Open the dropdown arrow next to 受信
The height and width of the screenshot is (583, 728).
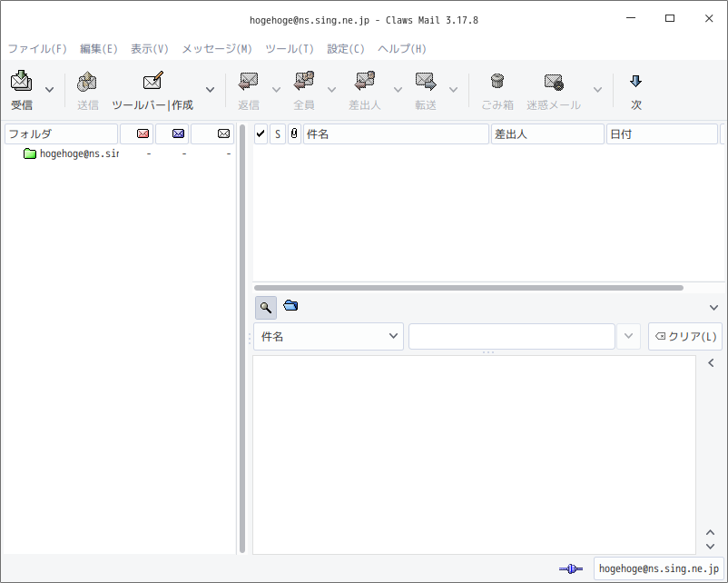49,90
